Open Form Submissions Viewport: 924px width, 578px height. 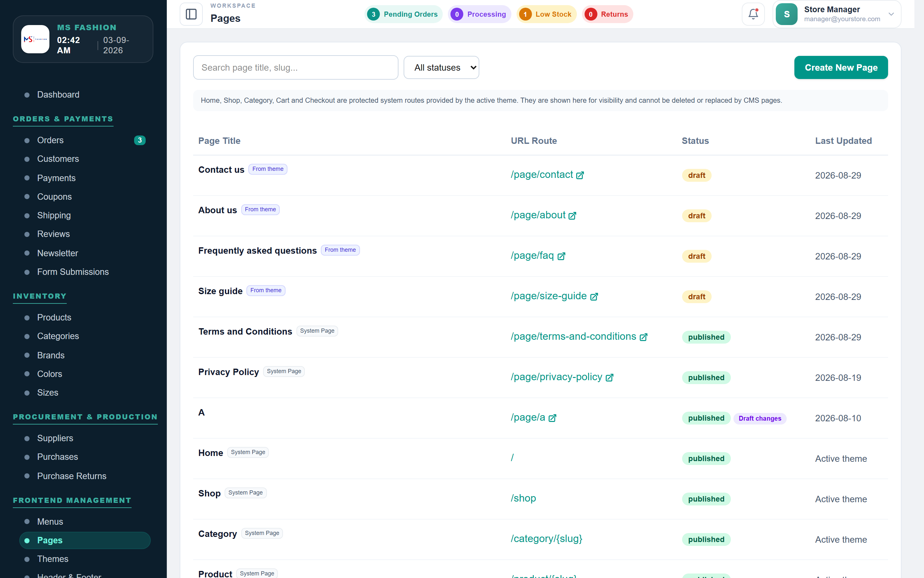pyautogui.click(x=73, y=272)
